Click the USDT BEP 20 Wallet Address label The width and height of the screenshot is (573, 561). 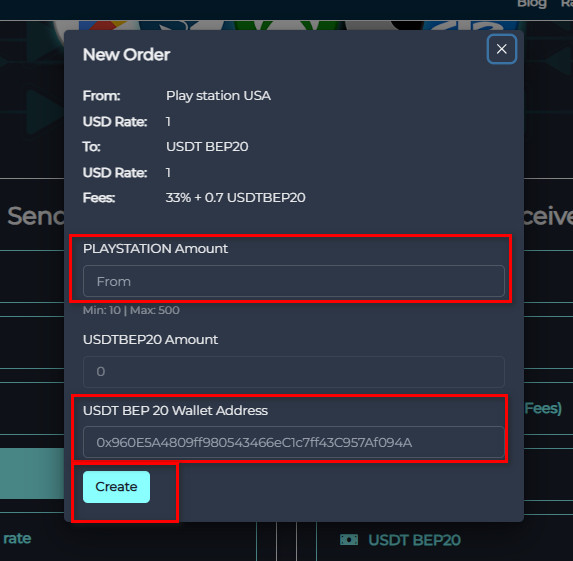click(x=175, y=410)
